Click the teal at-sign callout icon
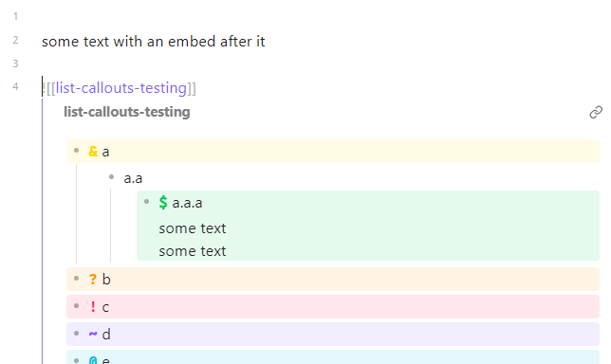 [x=93, y=360]
